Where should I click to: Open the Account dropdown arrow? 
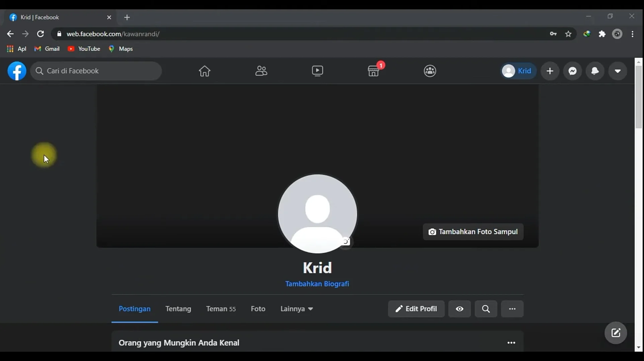(x=618, y=71)
